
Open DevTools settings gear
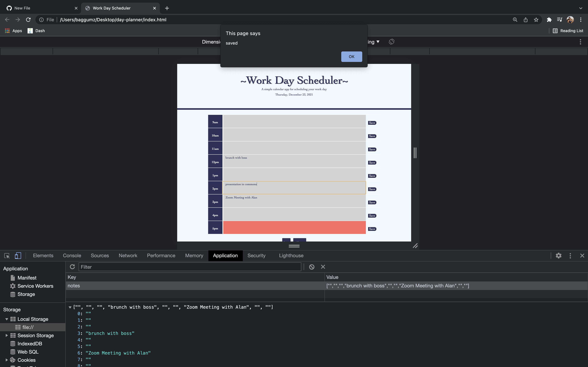(558, 255)
